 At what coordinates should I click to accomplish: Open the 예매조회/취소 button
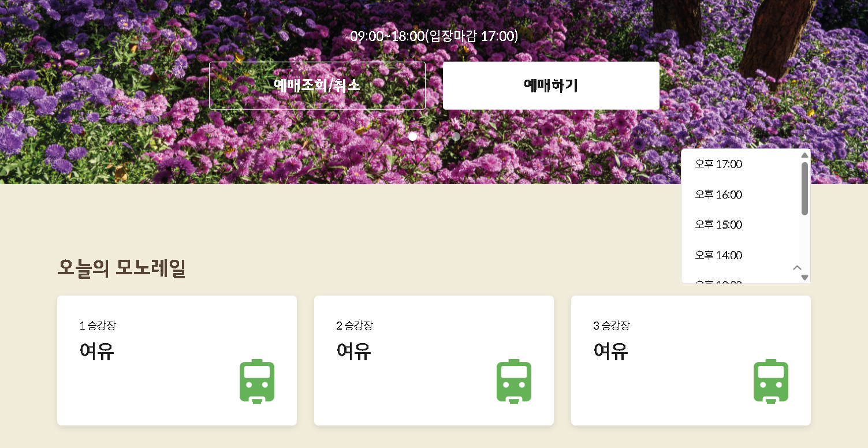[x=317, y=85]
